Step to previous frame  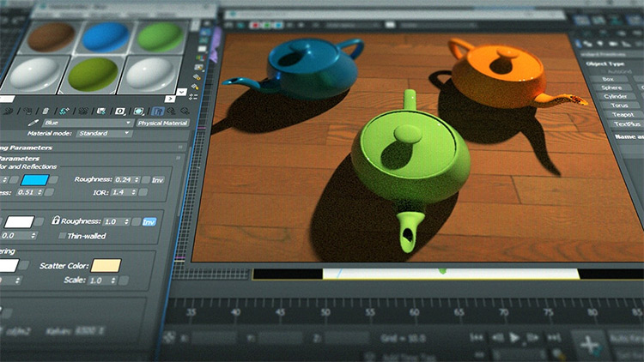point(497,337)
